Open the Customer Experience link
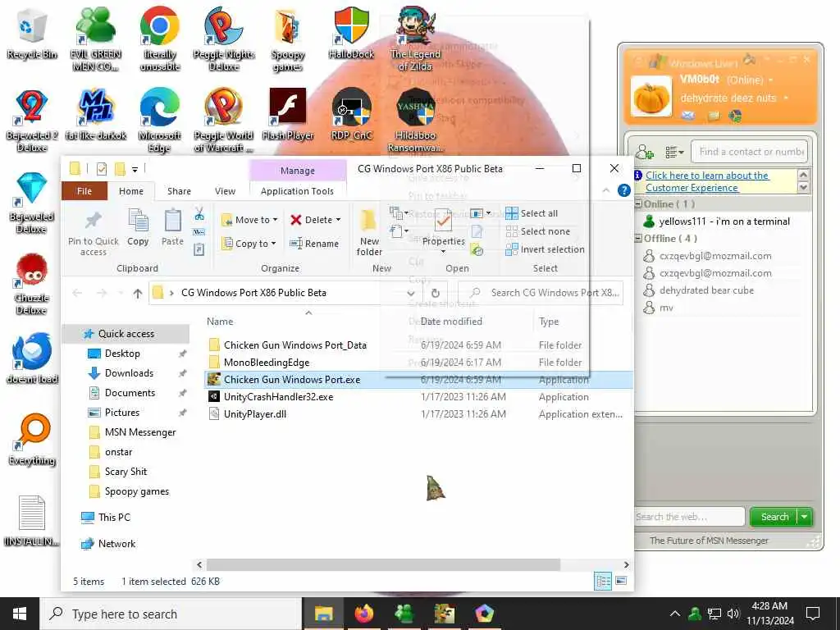Screen dimensions: 840x630 (706, 181)
